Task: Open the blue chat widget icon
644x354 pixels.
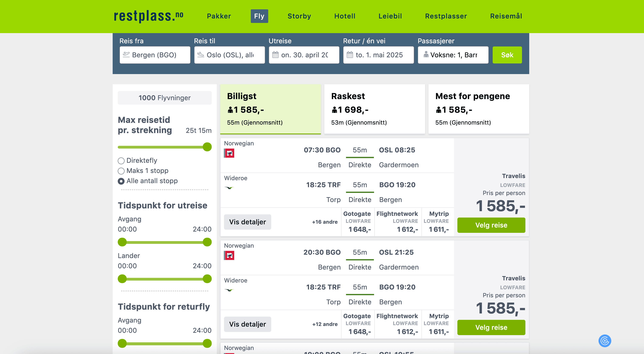Action: [x=604, y=340]
